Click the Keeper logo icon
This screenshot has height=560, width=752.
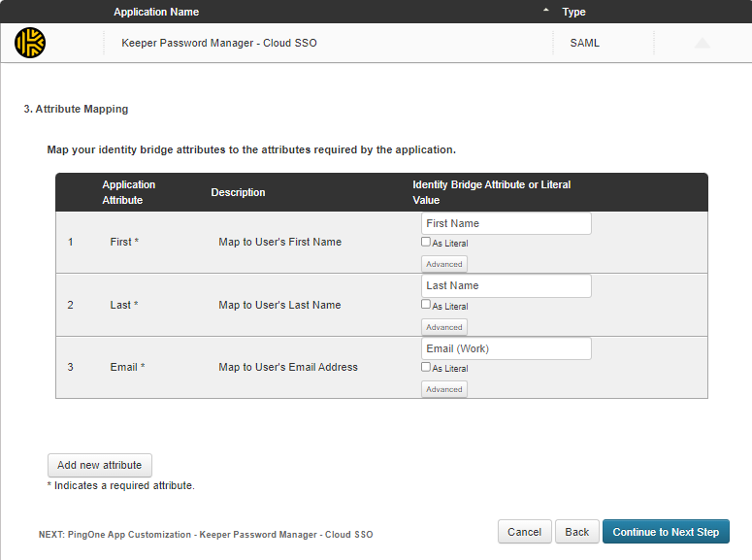point(29,43)
